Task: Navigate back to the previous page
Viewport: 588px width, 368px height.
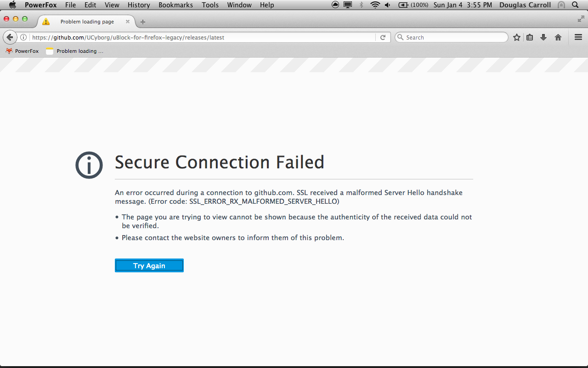Action: point(10,37)
